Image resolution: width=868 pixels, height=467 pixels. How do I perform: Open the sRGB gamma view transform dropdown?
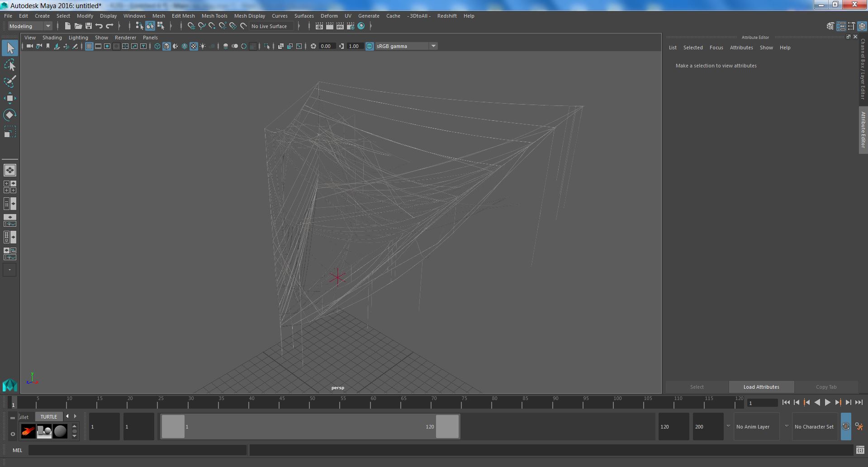coord(406,46)
